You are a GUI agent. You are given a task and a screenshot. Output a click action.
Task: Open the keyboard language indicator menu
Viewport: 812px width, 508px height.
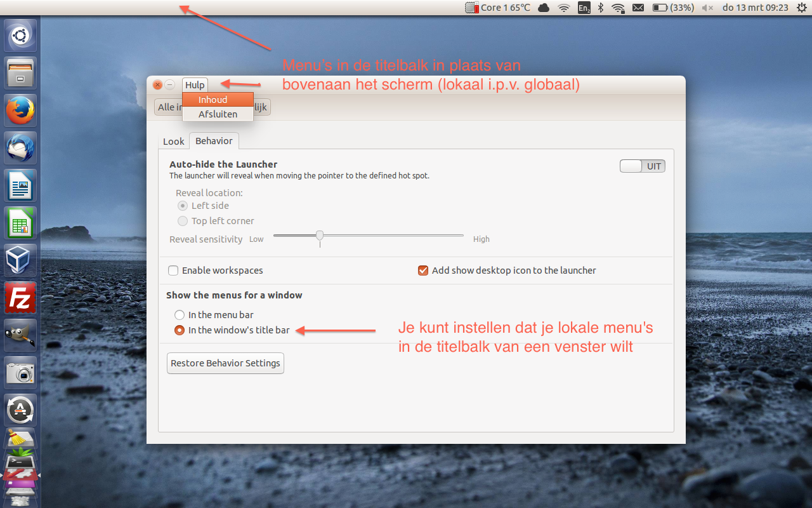coord(584,8)
